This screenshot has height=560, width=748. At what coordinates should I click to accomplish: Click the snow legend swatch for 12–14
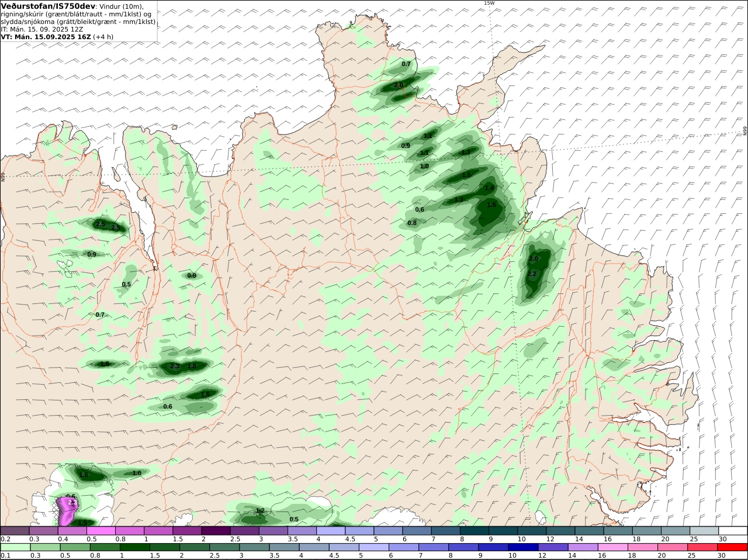pyautogui.click(x=560, y=530)
